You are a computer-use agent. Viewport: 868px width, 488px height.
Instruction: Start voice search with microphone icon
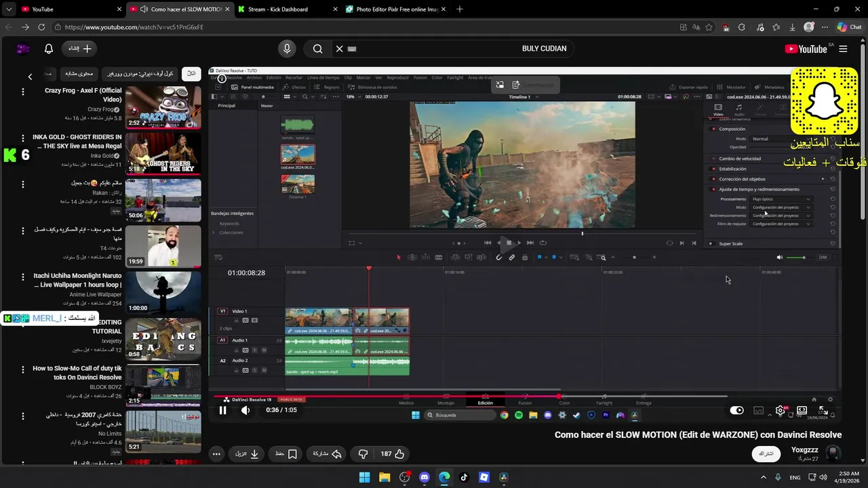(287, 49)
